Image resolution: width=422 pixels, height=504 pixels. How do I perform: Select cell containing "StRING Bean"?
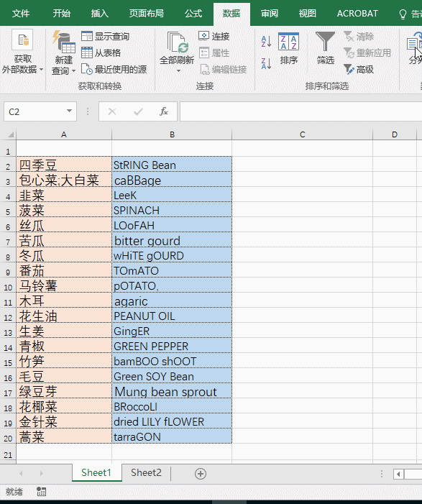click(172, 165)
